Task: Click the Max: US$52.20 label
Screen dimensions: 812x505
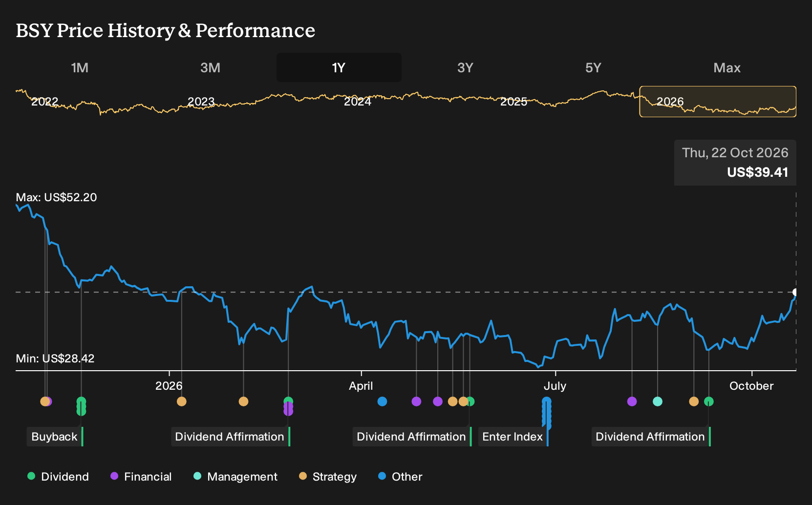Action: [x=56, y=197]
